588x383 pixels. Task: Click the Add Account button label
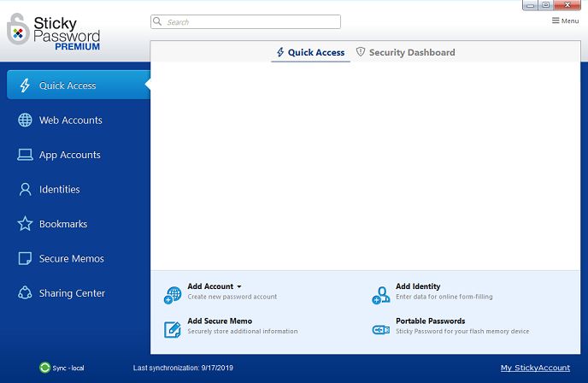pyautogui.click(x=210, y=286)
